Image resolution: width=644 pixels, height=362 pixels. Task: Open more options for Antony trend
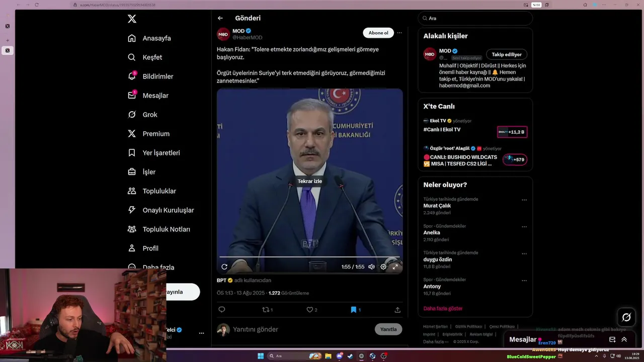point(524,281)
